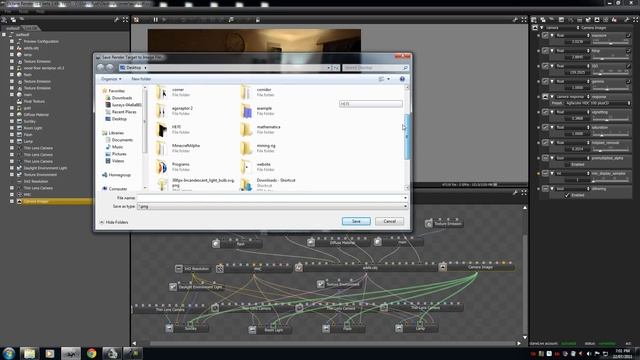Collapse the exposure parameter expander

coord(552,36)
